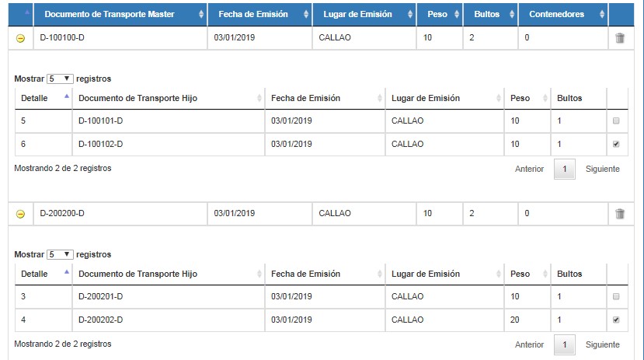Collapse the D-100100-D master row
The image size is (644, 360).
tap(20, 38)
